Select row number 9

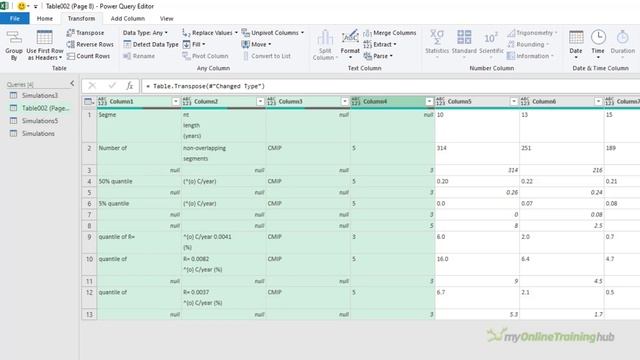(89, 242)
